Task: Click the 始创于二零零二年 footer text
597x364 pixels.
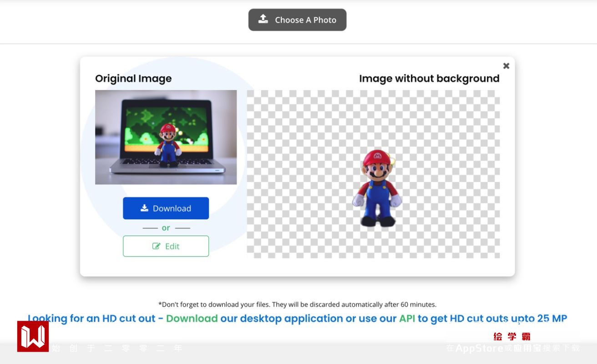Action: tap(117, 348)
